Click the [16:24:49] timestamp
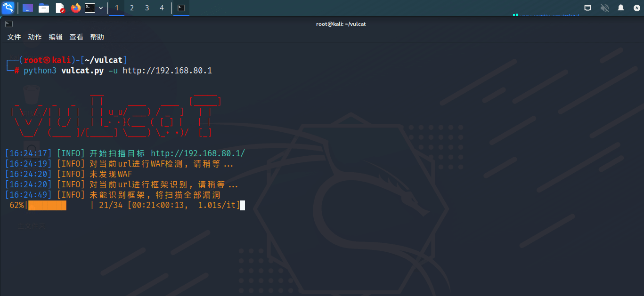The image size is (644, 296). pos(28,195)
